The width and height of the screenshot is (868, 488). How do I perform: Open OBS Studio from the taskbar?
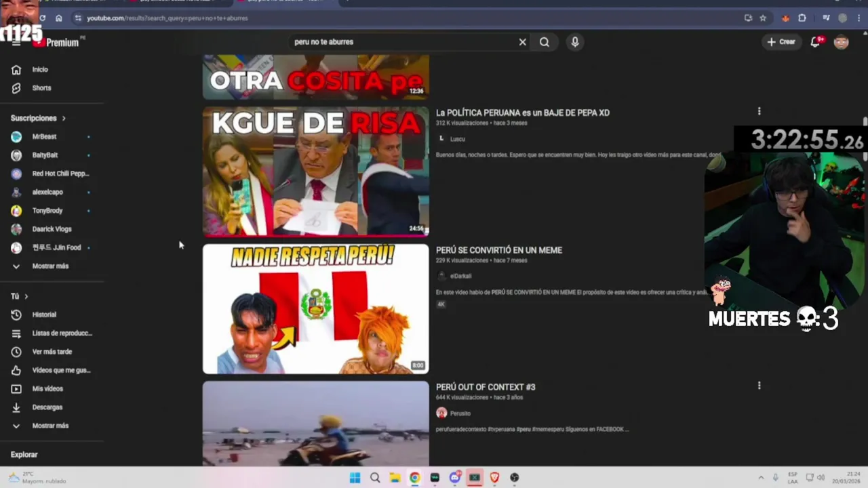515,478
